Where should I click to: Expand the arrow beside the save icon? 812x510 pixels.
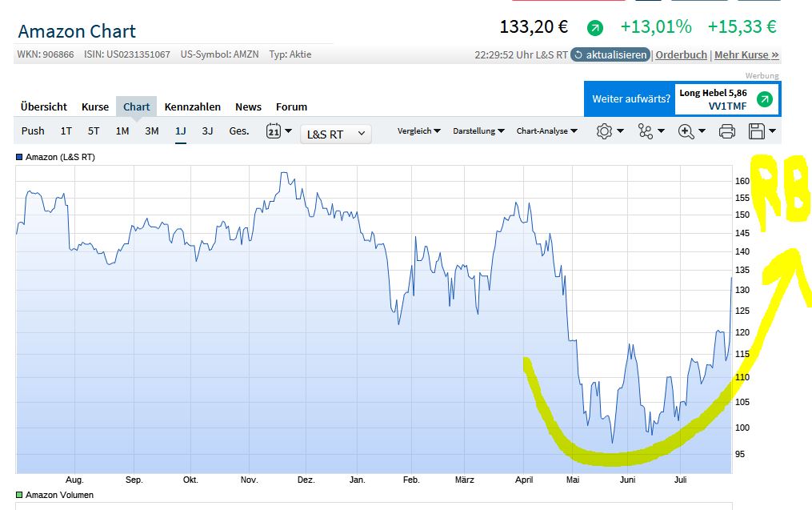[772, 131]
